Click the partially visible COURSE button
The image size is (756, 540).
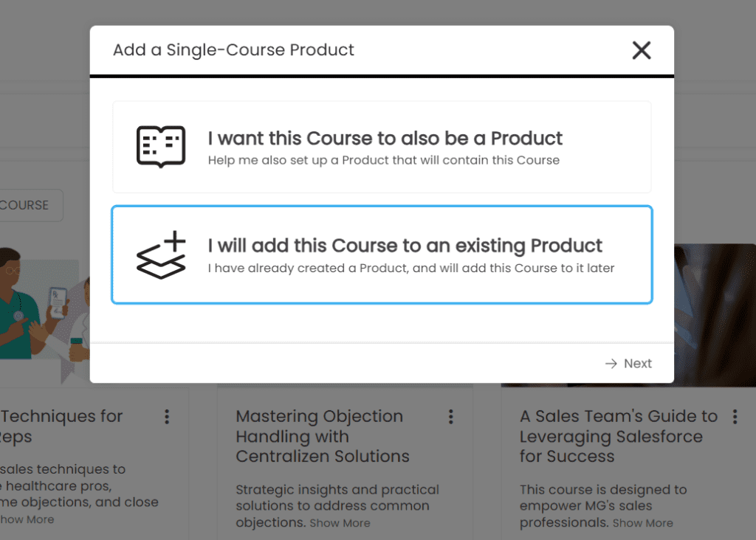pos(30,205)
